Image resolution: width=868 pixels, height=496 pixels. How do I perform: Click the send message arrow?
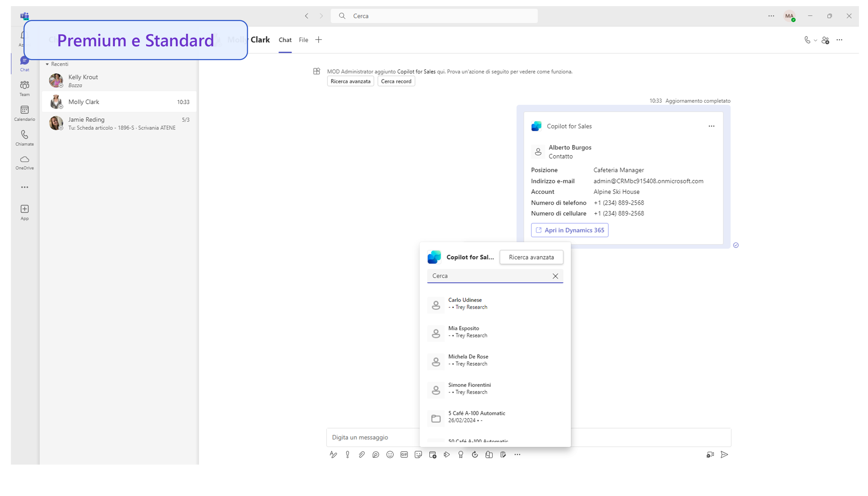tap(724, 454)
